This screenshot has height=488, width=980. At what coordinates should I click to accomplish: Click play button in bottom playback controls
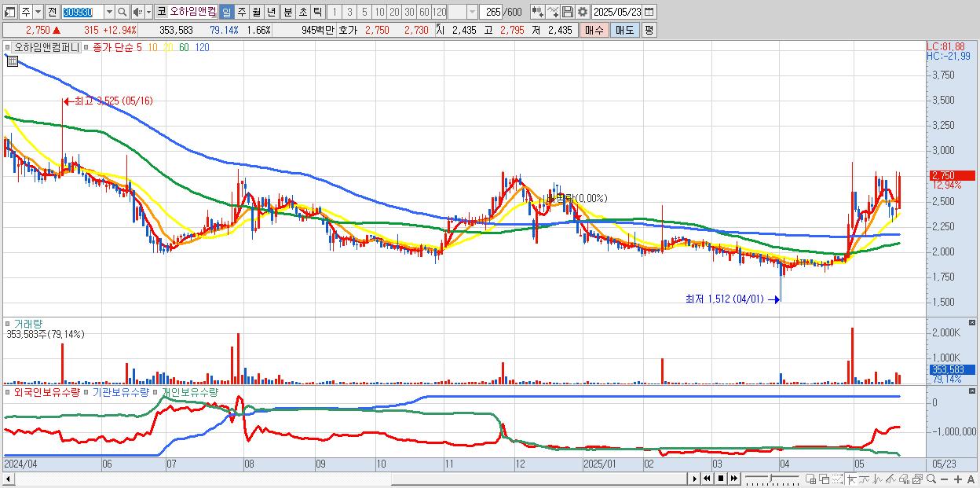tap(695, 479)
